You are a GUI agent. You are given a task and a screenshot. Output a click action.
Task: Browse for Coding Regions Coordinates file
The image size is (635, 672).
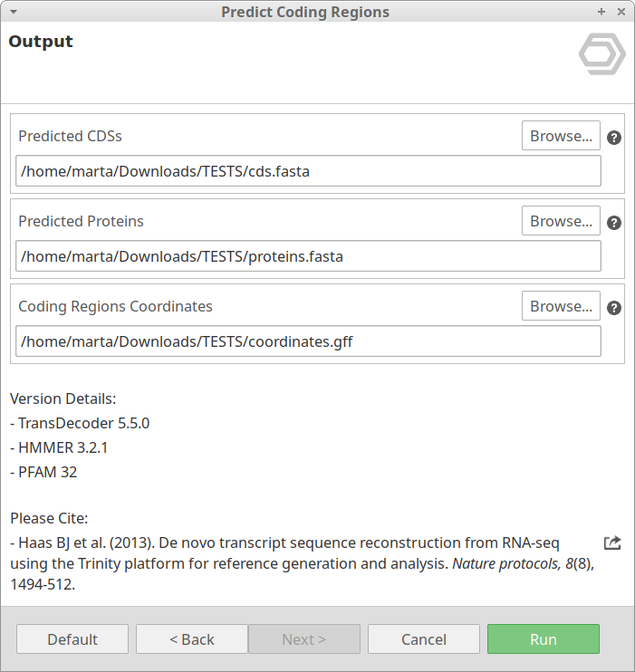(x=561, y=306)
